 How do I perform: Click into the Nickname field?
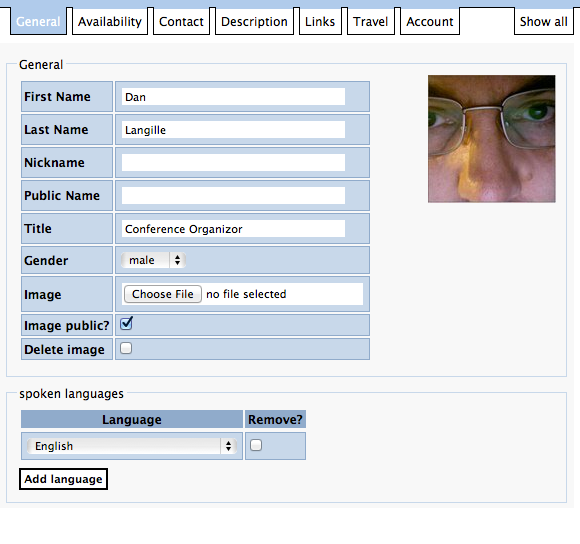pos(233,163)
